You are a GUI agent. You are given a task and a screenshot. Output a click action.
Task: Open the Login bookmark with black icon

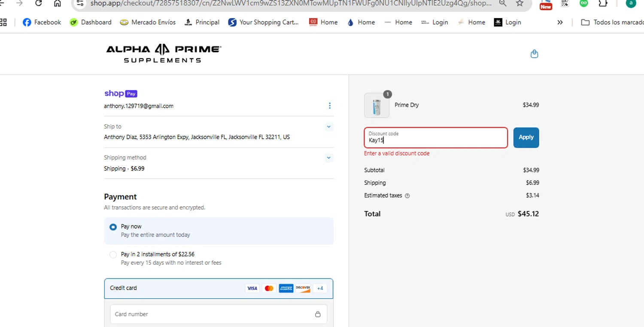click(x=507, y=22)
